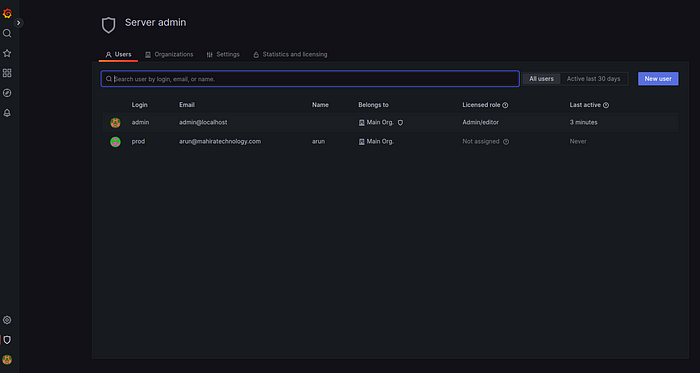Click the large shield icon beside Server admin

point(108,25)
